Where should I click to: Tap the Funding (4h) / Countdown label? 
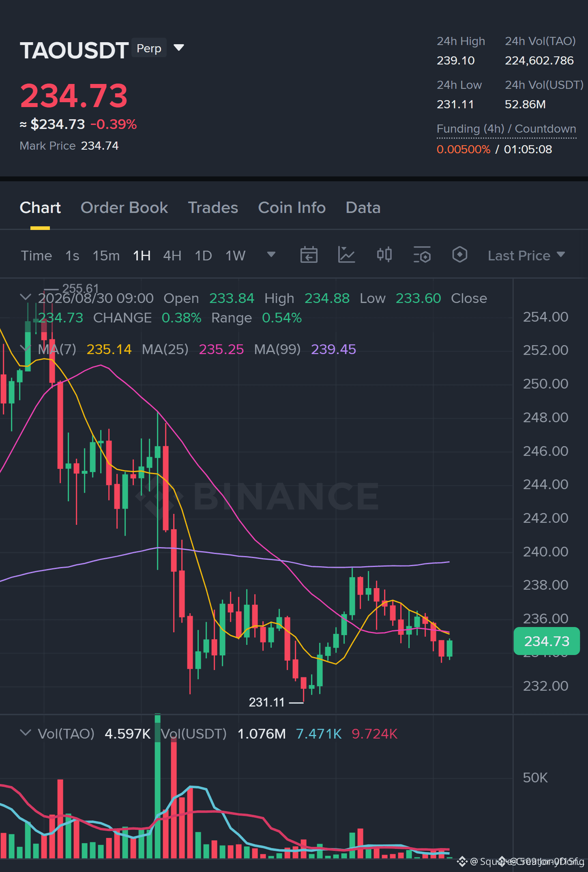point(506,129)
